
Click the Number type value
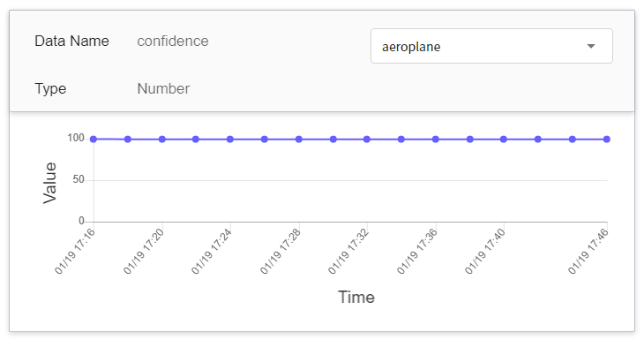point(163,88)
